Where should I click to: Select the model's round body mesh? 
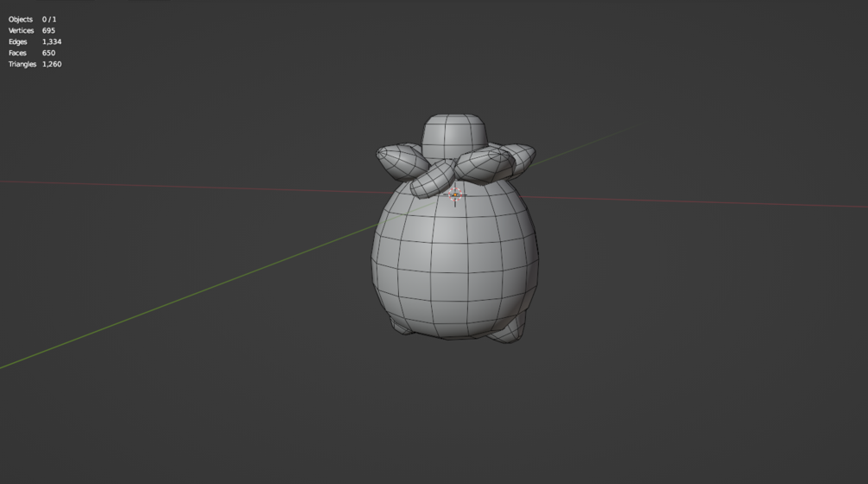point(455,260)
